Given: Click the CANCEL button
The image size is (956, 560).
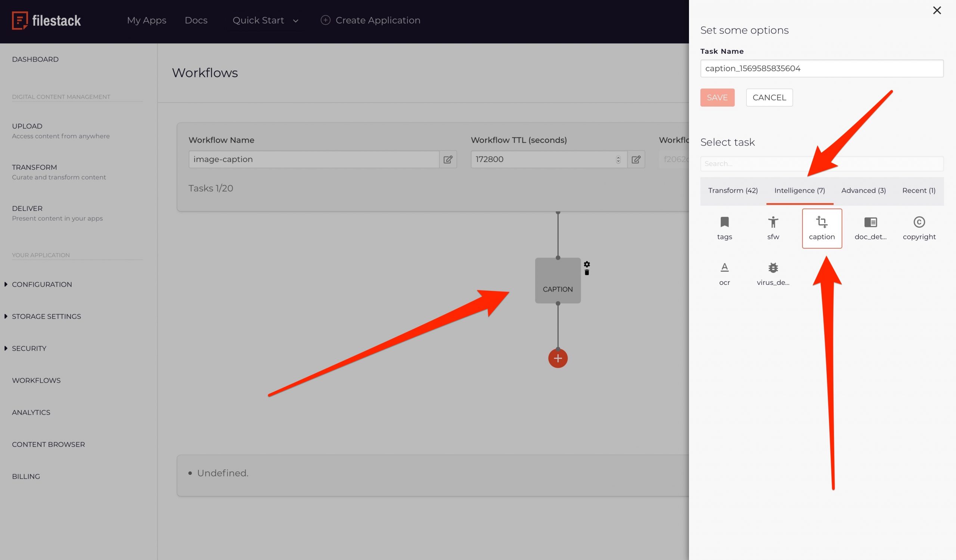Looking at the screenshot, I should click(x=769, y=97).
